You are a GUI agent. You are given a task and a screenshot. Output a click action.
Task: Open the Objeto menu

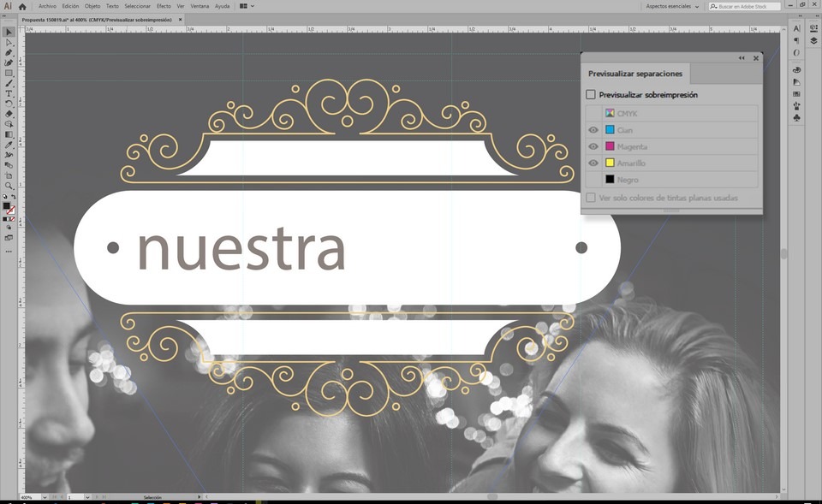click(92, 6)
